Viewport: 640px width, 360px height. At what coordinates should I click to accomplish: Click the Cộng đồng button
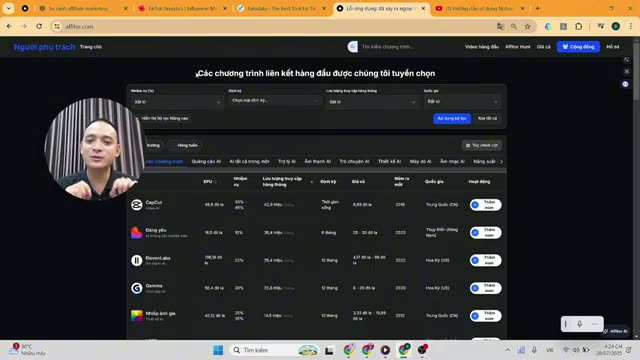(x=578, y=47)
